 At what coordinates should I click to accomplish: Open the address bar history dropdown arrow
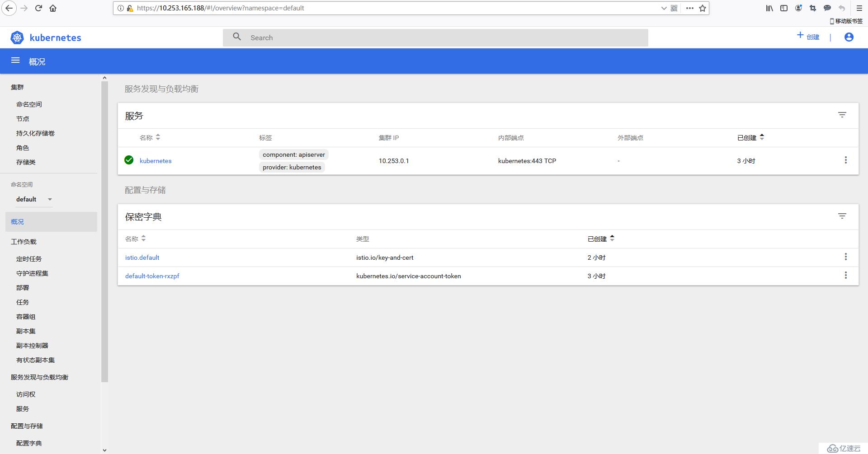(x=664, y=8)
